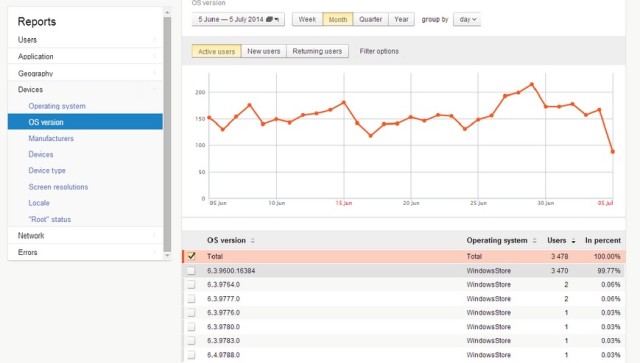Image resolution: width=640 pixels, height=363 pixels.
Task: Expand the Users report section
Action: (x=85, y=40)
